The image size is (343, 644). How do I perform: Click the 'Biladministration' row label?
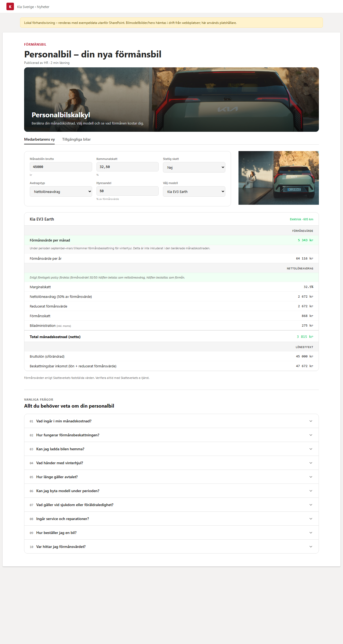43,325
